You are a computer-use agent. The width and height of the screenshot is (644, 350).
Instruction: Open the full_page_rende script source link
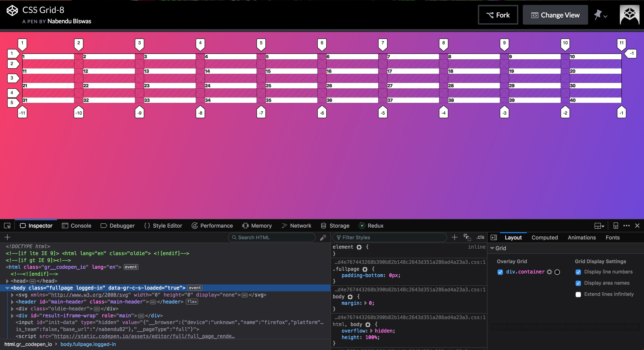[144, 336]
